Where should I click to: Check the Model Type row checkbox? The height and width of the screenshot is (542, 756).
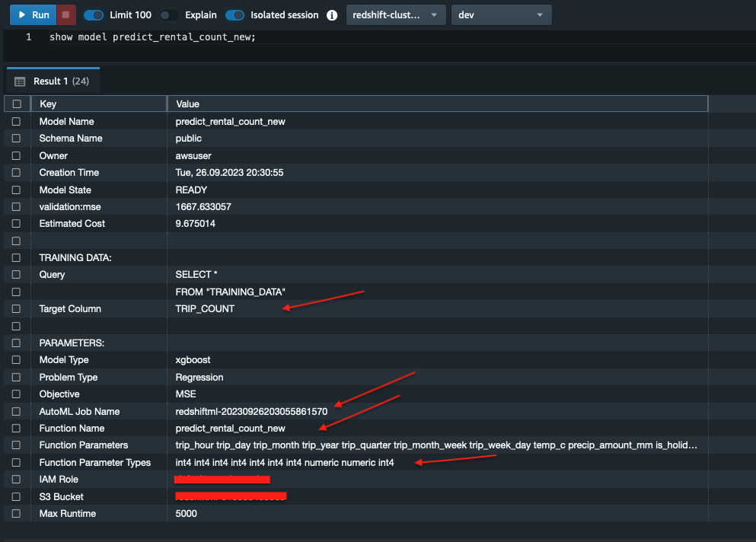pyautogui.click(x=16, y=360)
